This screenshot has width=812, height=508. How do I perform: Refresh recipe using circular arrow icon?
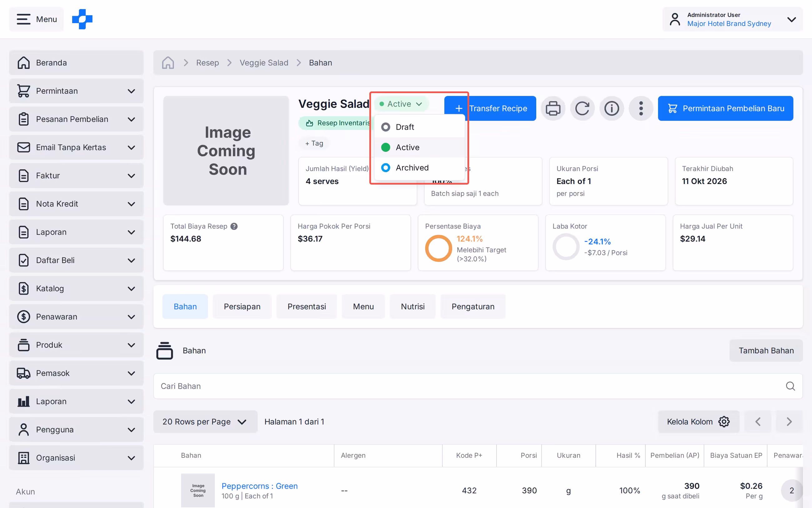coord(582,108)
